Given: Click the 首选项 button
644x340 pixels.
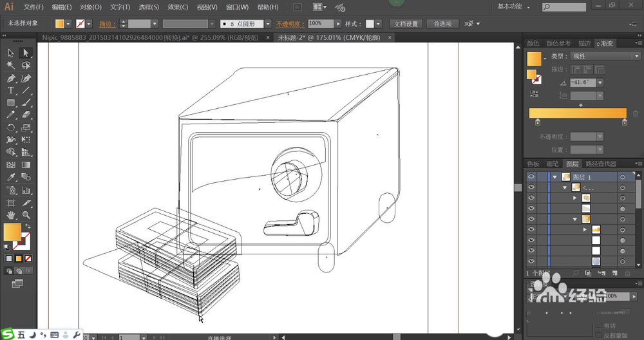Looking at the screenshot, I should (442, 24).
